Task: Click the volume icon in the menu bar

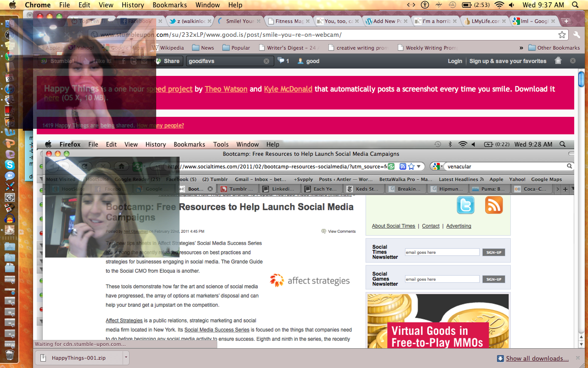Action: click(511, 5)
